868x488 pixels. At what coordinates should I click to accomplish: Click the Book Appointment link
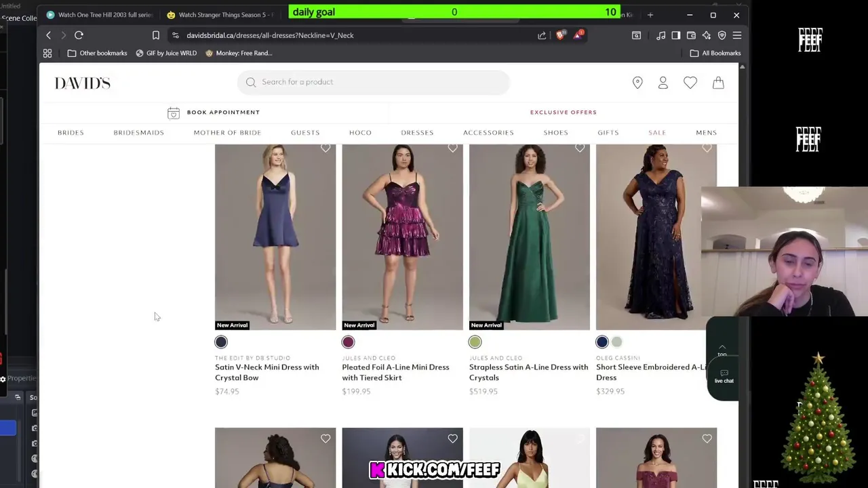pos(223,113)
